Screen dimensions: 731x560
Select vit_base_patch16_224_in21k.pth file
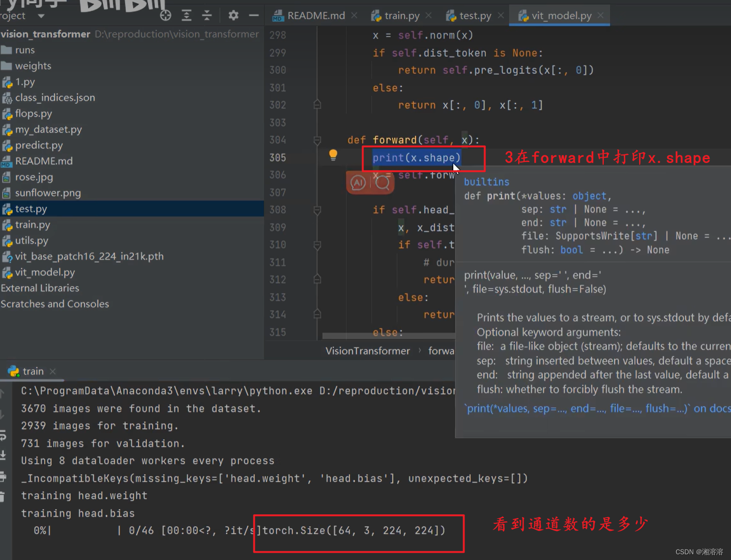point(89,256)
